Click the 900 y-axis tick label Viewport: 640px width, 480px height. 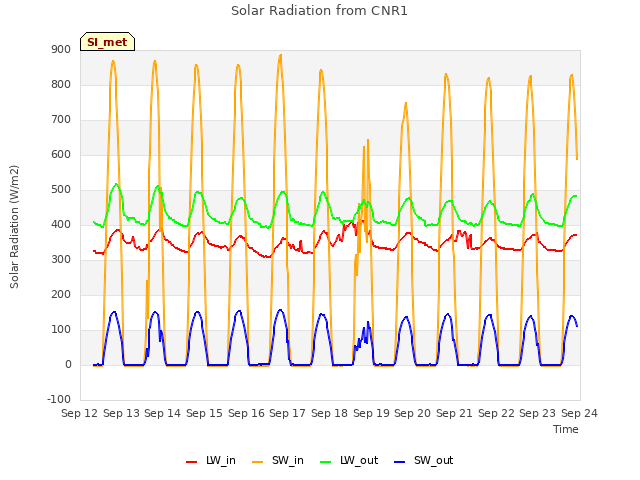pos(61,50)
